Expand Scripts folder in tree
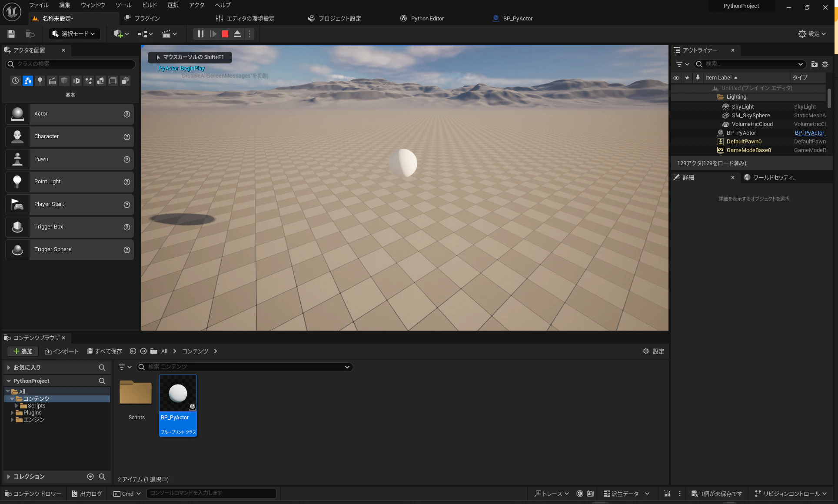Image resolution: width=838 pixels, height=504 pixels. [17, 406]
